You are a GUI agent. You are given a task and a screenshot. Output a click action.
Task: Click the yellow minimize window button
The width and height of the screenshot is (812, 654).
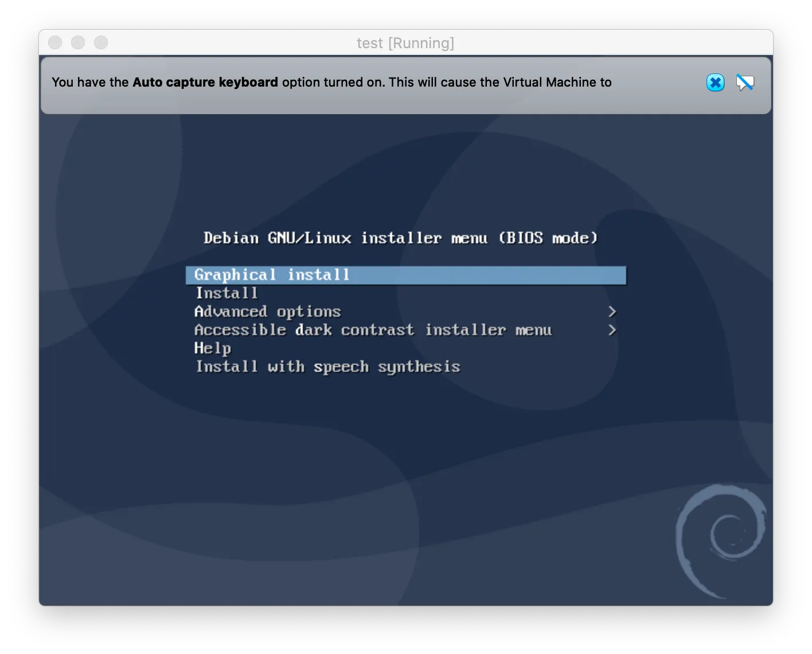click(78, 42)
